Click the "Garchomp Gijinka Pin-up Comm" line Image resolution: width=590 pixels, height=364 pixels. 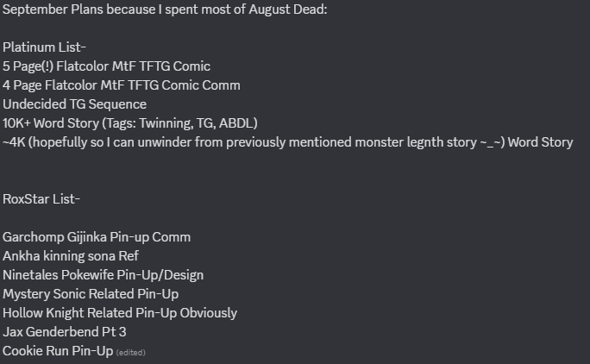click(x=97, y=237)
